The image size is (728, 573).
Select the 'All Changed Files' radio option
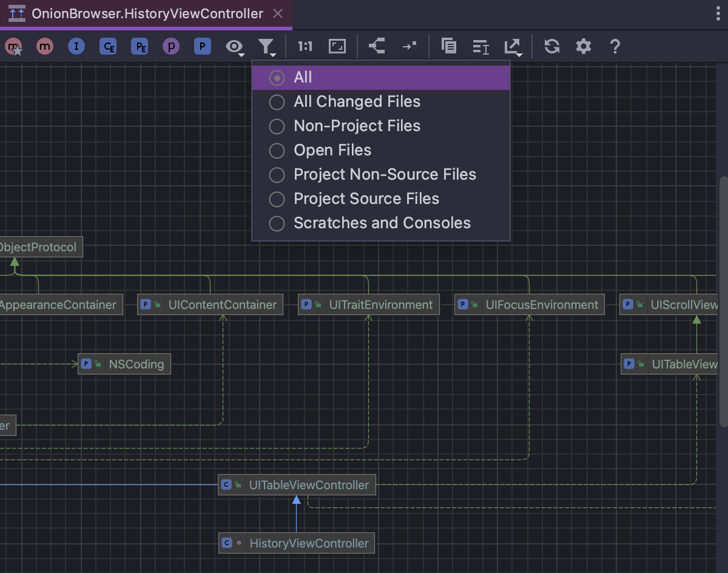click(x=357, y=102)
